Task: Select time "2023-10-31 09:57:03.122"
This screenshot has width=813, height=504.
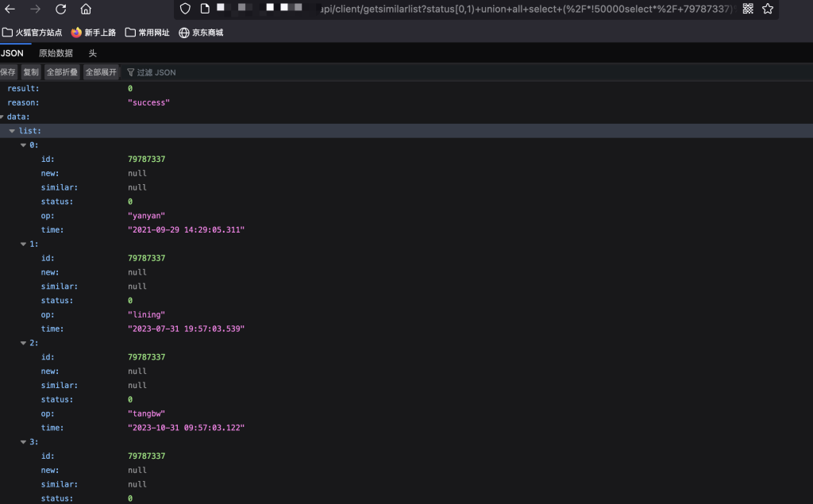Action: coord(186,428)
